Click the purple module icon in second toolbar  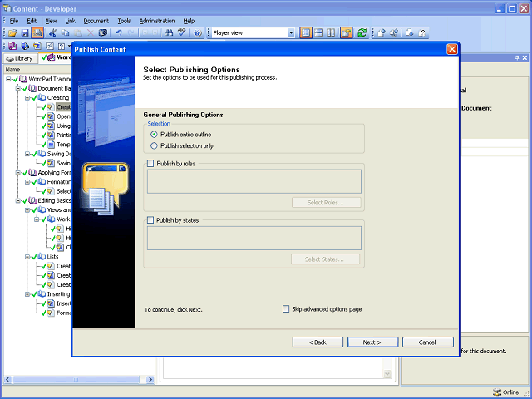coord(12,46)
